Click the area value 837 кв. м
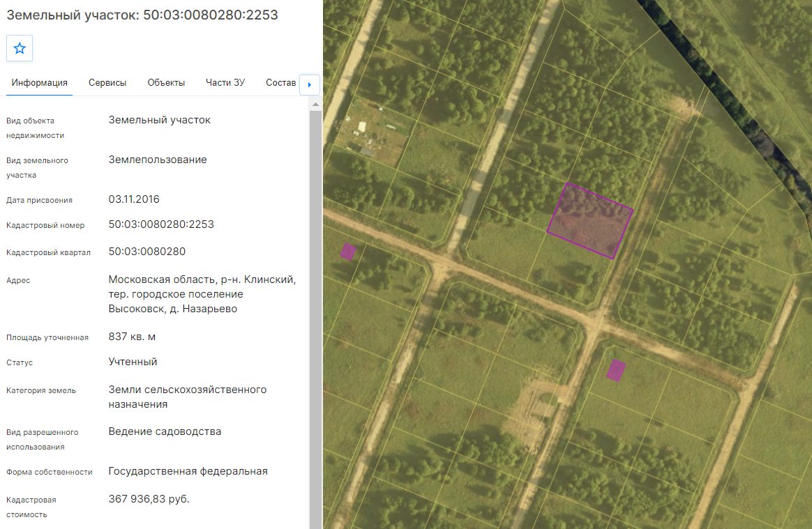The height and width of the screenshot is (529, 812). coord(132,337)
